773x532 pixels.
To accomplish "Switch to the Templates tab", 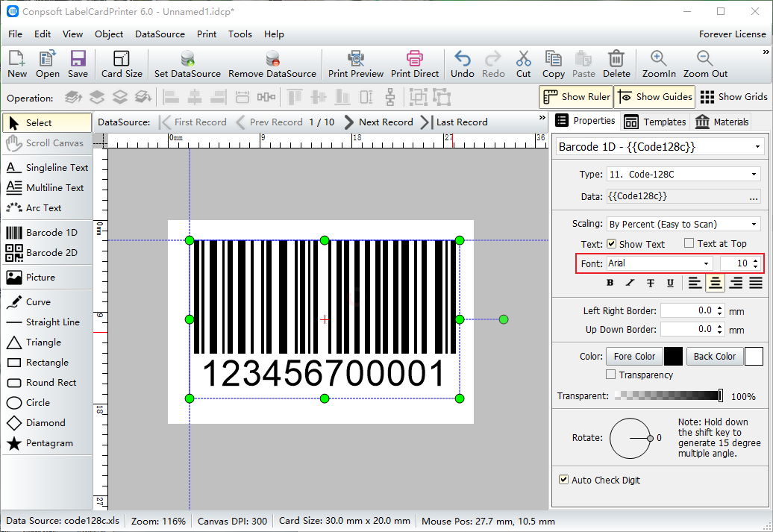I will click(655, 122).
